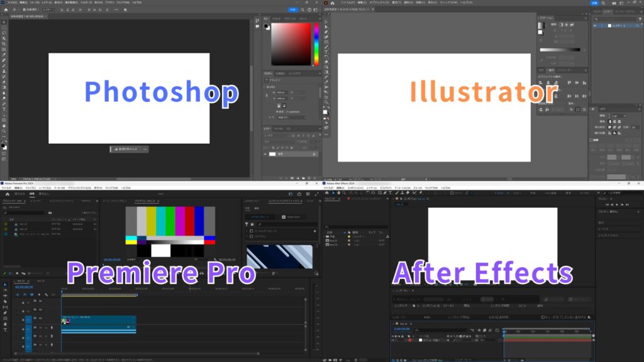Click the search magnifier in Photoshop top bar

[x=303, y=10]
